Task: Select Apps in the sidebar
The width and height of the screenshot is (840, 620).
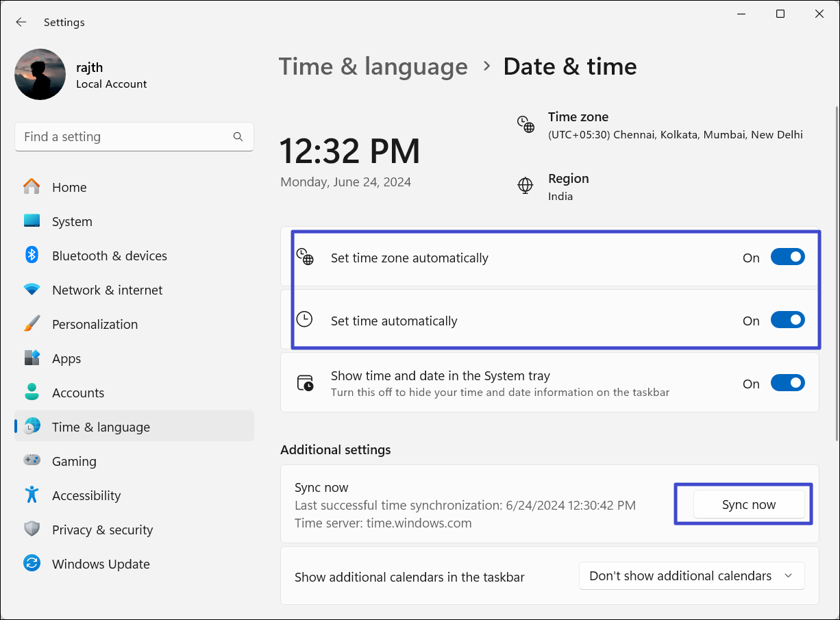Action: click(66, 358)
